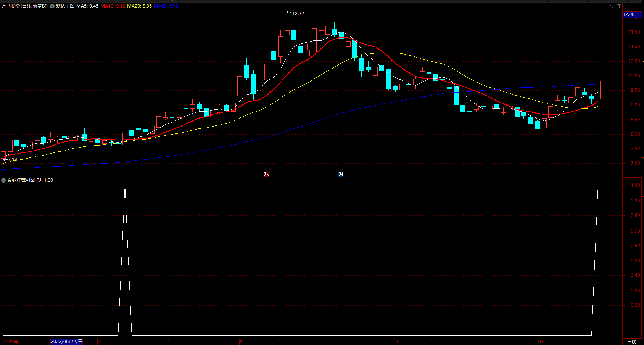Click the month 8 marker on time axis

point(241,342)
